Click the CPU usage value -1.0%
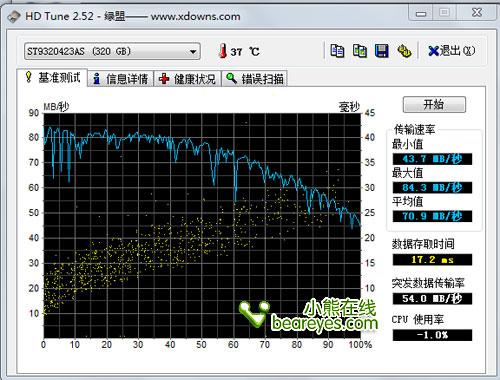The image size is (500, 380). tap(432, 335)
